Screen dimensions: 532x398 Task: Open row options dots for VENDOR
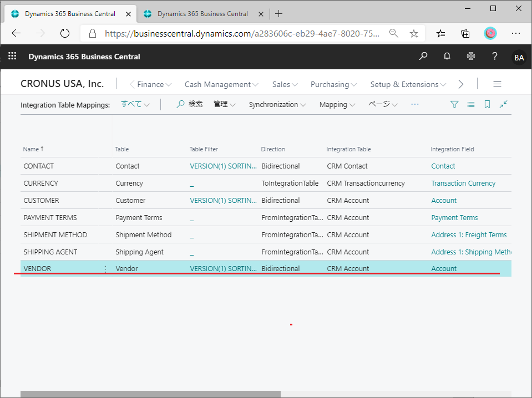click(105, 269)
